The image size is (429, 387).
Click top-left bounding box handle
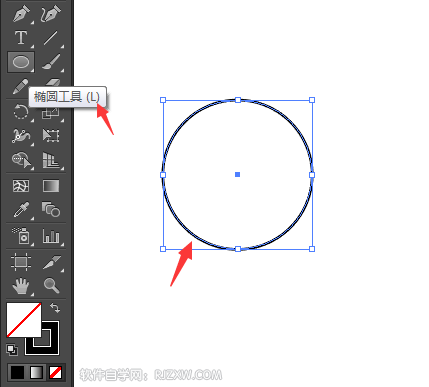(x=163, y=100)
